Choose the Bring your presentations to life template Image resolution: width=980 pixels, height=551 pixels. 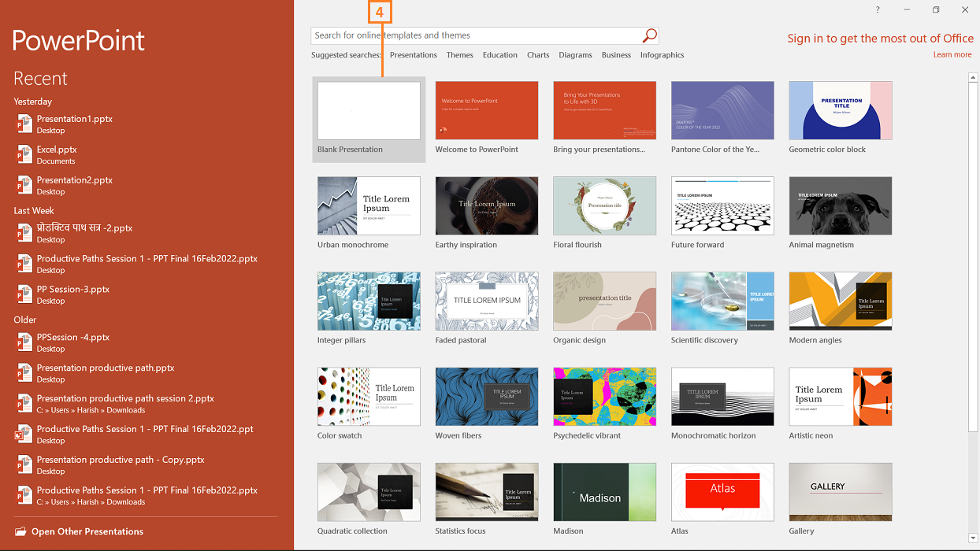[x=605, y=110]
